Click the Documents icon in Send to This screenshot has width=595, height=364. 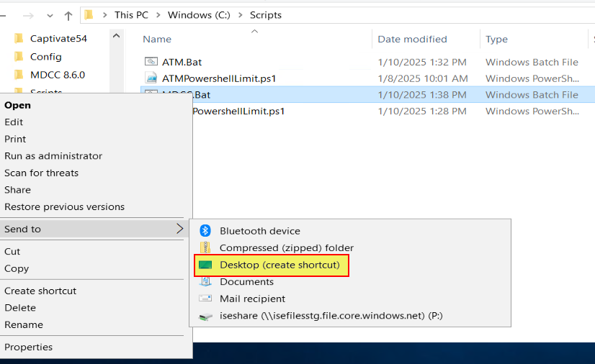205,281
